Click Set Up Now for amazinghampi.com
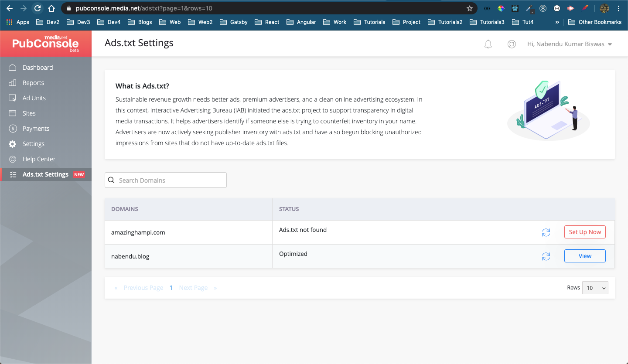 [585, 232]
